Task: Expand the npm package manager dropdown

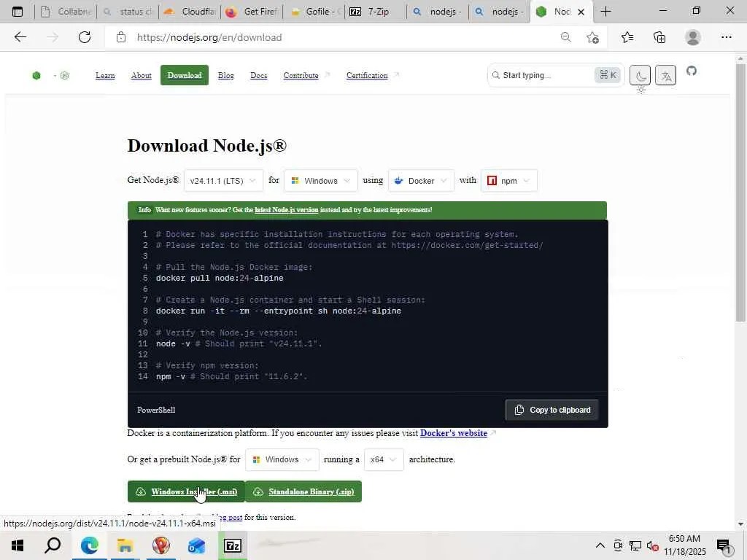Action: 508,181
